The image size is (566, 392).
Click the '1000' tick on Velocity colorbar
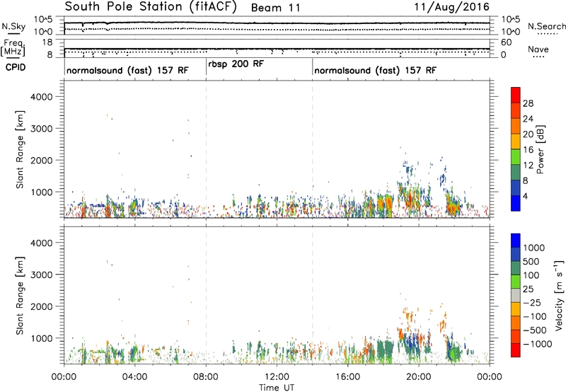tap(534, 248)
